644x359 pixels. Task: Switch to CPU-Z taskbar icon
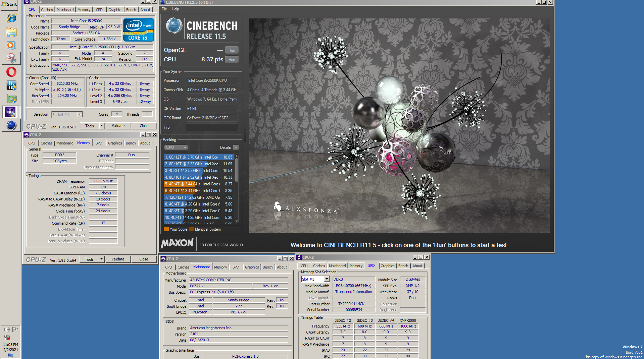pyautogui.click(x=11, y=112)
